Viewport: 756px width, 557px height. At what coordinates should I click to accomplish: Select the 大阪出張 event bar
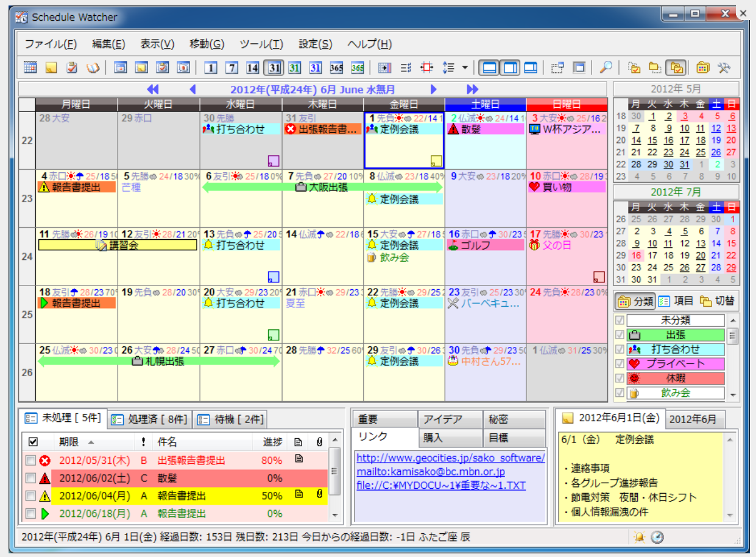pos(322,187)
